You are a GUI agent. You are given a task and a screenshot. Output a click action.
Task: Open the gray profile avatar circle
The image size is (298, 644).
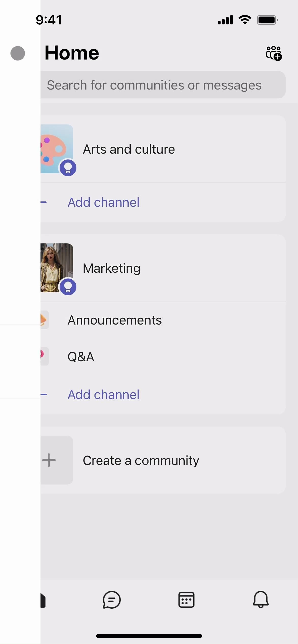pos(18,53)
